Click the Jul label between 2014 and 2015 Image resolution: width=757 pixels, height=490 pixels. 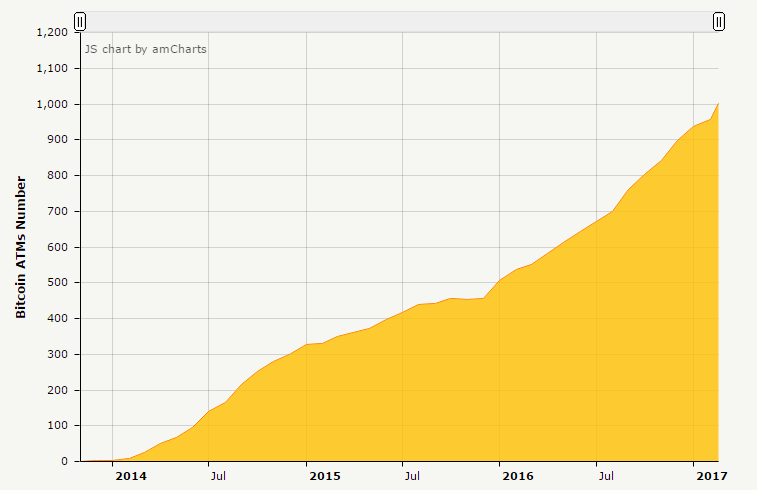(x=217, y=476)
